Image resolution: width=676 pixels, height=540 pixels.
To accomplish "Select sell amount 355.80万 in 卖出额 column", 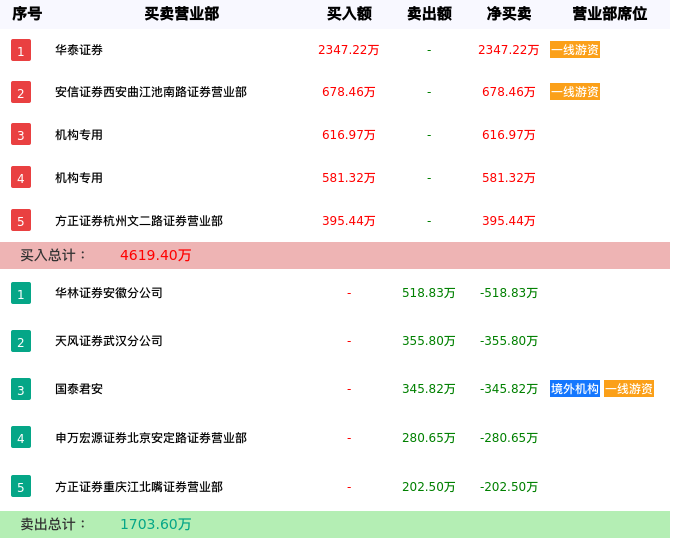I will tap(429, 341).
